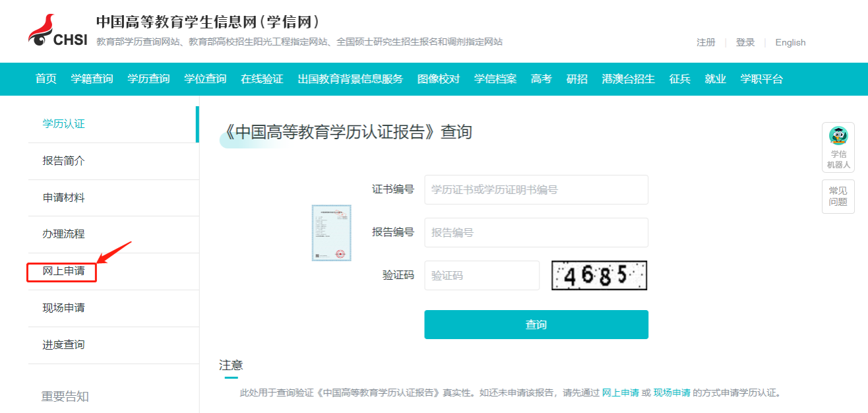Open 网上申请 in the sidebar
The height and width of the screenshot is (413, 868).
(x=63, y=271)
